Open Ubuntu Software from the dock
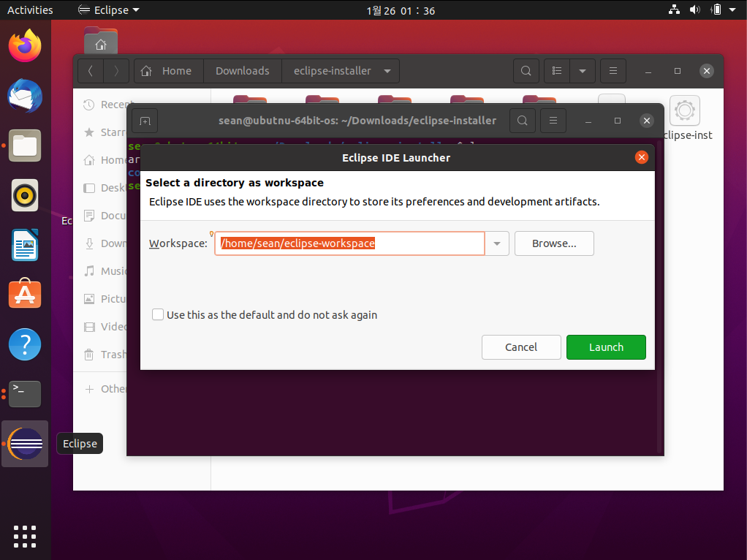This screenshot has width=747, height=560. coord(25,294)
